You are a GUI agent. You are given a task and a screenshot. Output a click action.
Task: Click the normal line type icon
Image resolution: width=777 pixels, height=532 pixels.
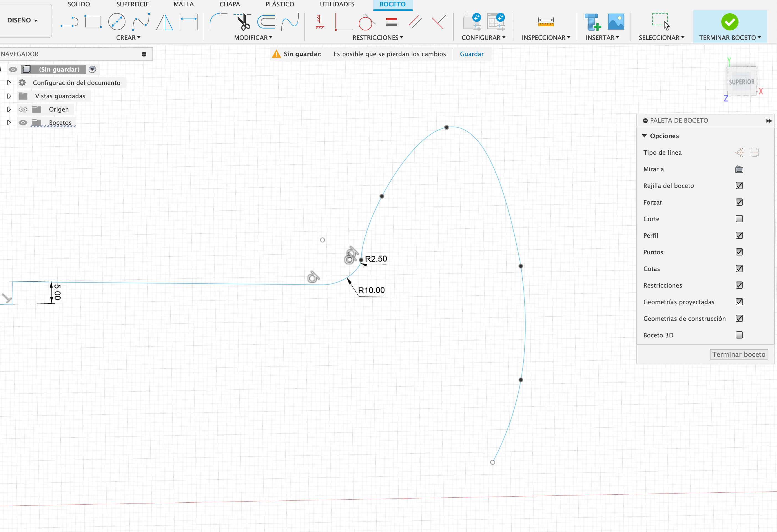pos(739,153)
